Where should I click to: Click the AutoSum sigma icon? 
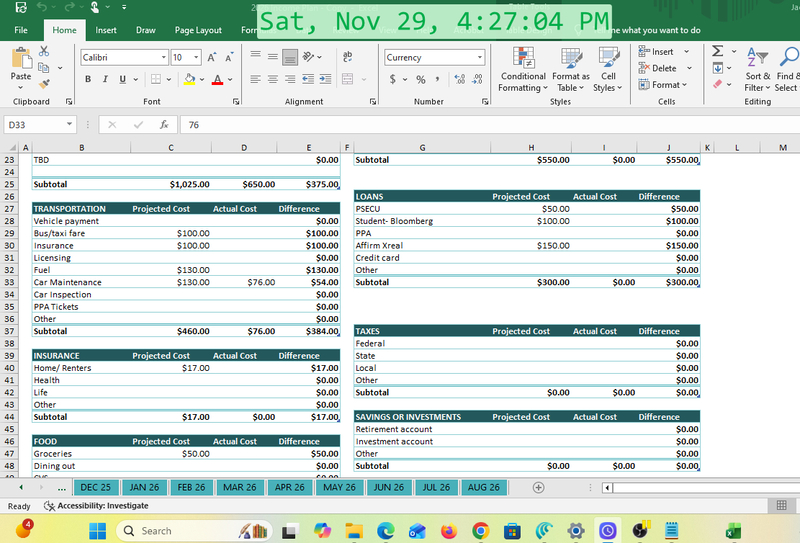tap(718, 51)
